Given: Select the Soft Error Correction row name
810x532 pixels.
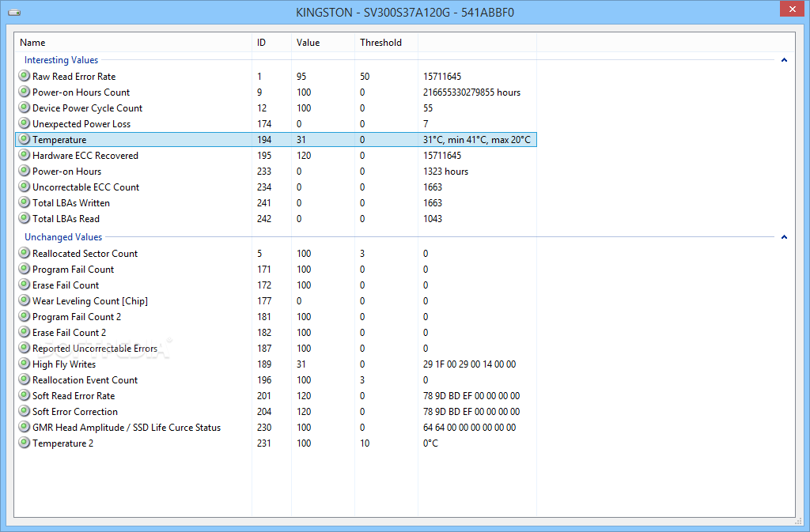Looking at the screenshot, I should click(x=75, y=412).
